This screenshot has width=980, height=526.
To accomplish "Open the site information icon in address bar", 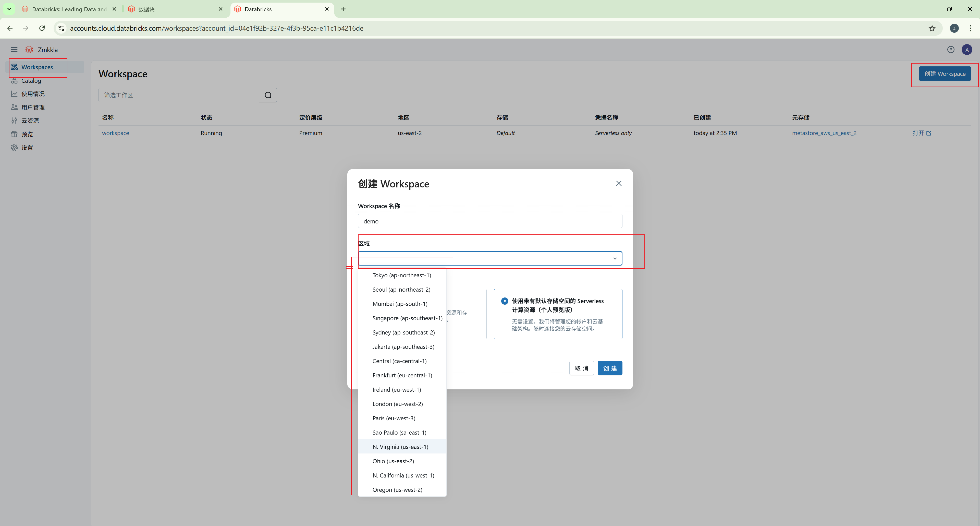I will [x=61, y=28].
